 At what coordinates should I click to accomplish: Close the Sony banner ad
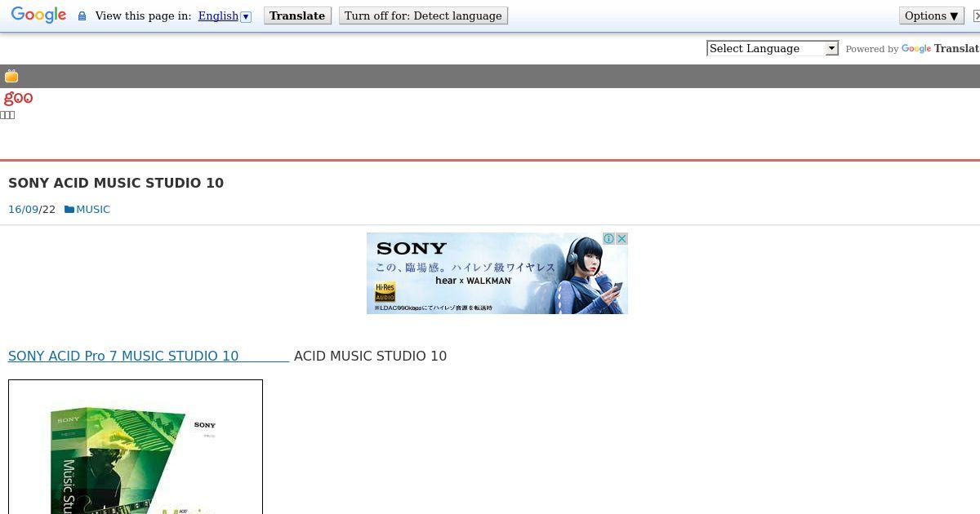click(x=621, y=238)
